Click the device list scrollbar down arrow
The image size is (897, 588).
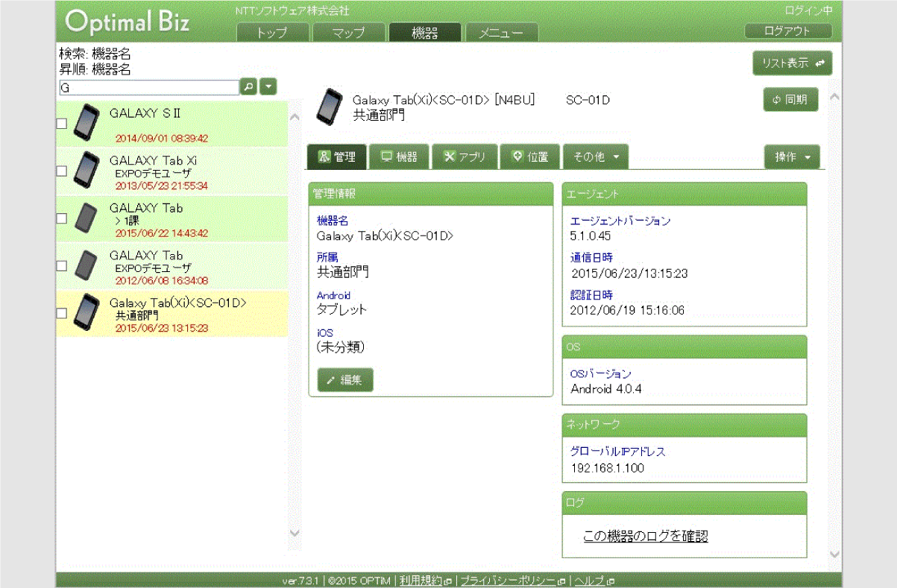[294, 533]
